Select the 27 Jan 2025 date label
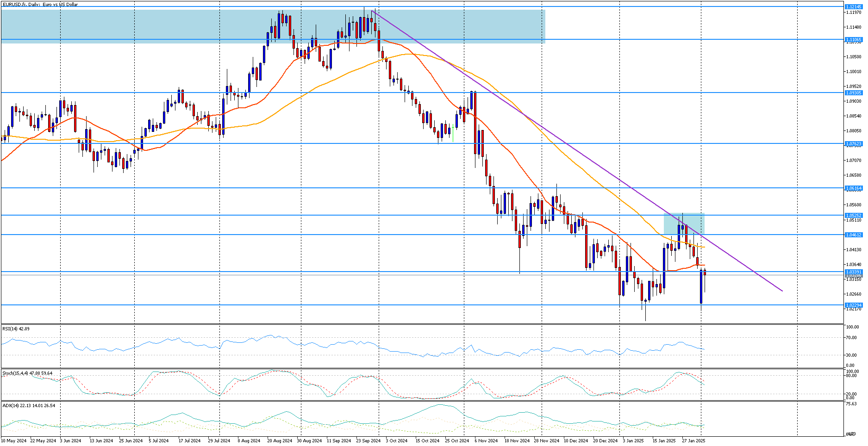 693,441
